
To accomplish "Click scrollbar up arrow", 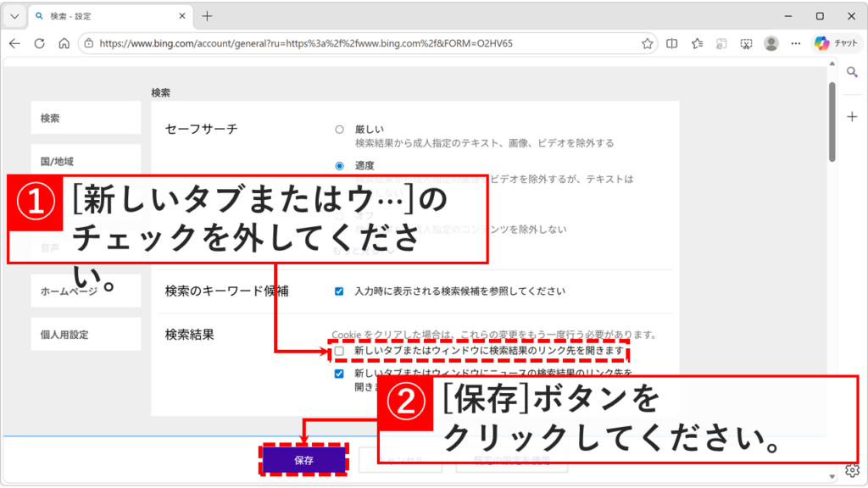I will pos(832,64).
